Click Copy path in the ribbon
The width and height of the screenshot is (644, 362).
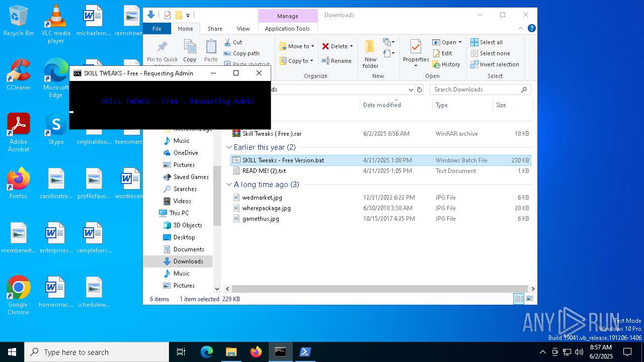click(x=242, y=53)
